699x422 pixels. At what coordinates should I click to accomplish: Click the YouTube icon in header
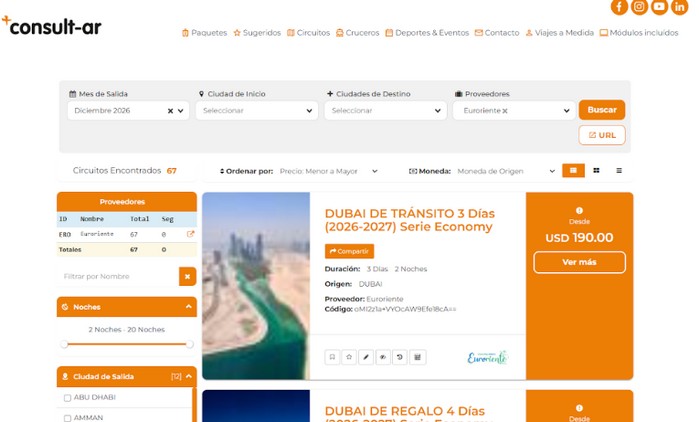point(660,8)
